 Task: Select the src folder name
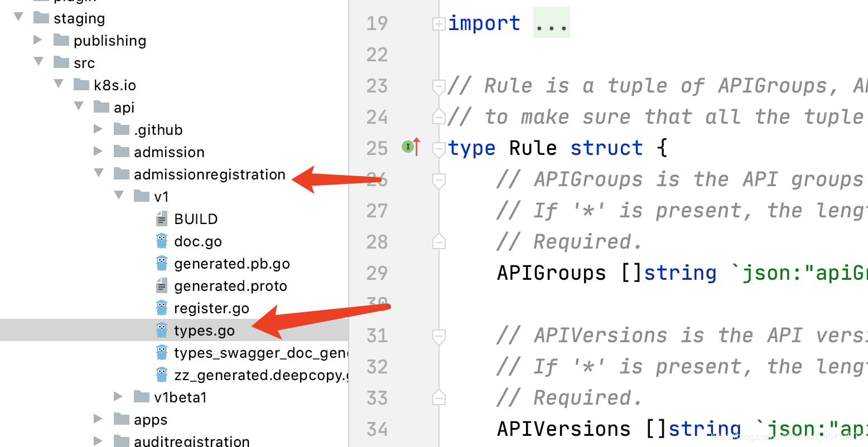coord(84,63)
